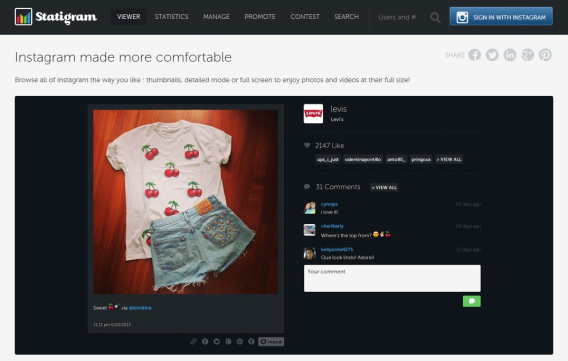Open the cherry t-shirt photo

186,202
